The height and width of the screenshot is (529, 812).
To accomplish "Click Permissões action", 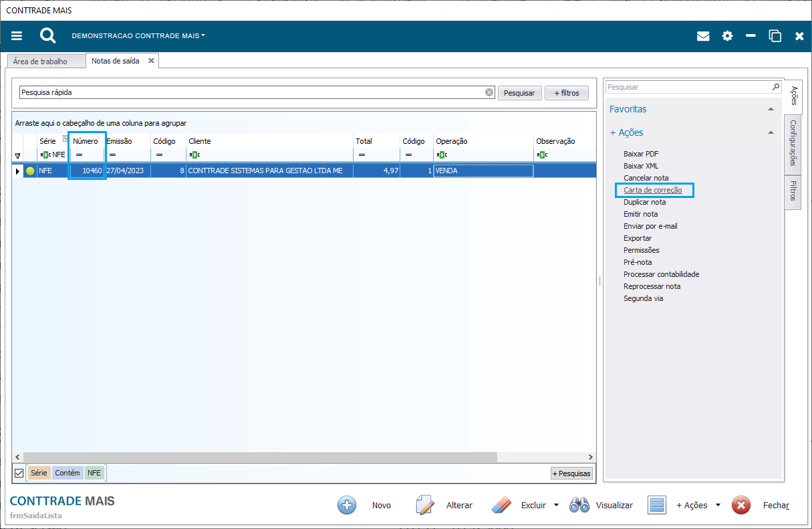I will pos(641,250).
